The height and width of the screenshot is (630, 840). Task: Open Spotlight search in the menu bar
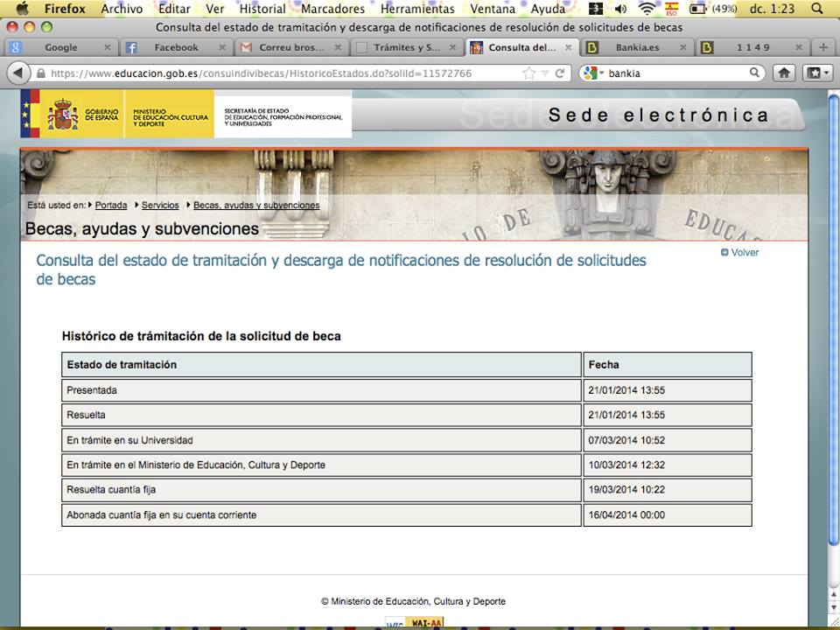click(x=817, y=9)
